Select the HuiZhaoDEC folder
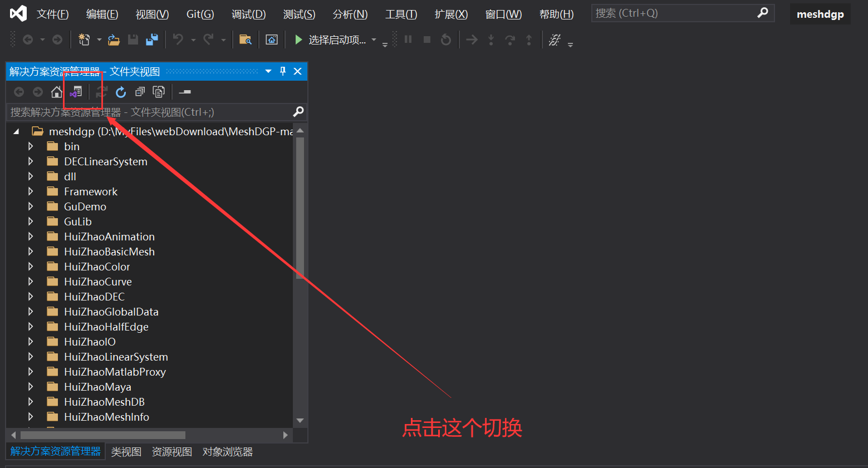This screenshot has height=468, width=868. coord(94,297)
